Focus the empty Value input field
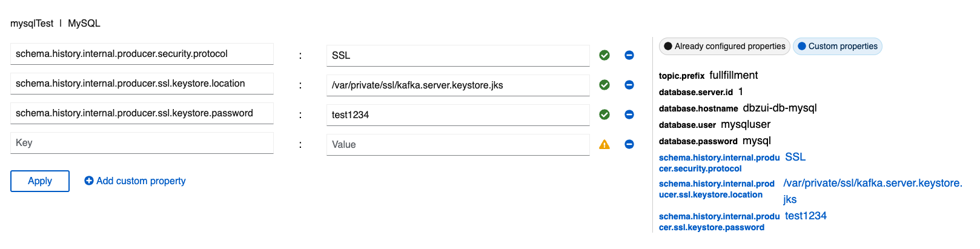This screenshot has width=980, height=249. (x=457, y=145)
